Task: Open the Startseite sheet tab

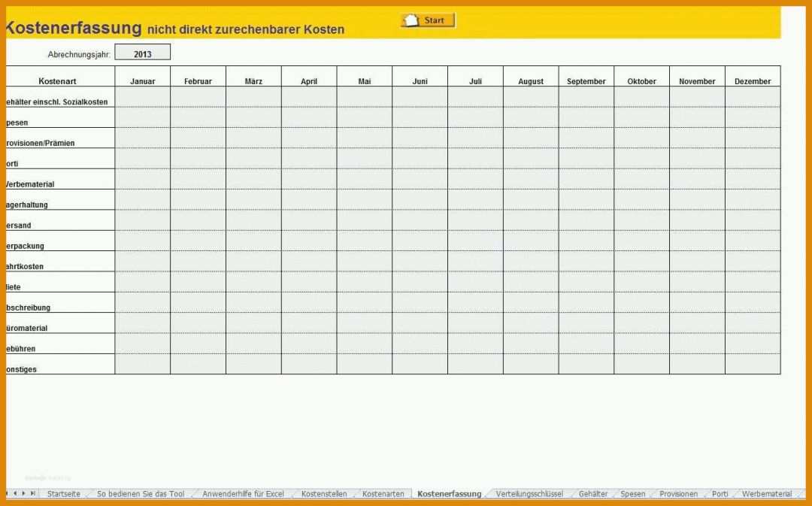Action: click(x=64, y=493)
